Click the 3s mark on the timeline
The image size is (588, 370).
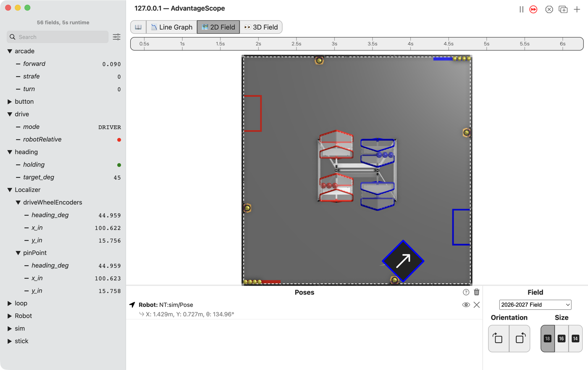pos(334,44)
